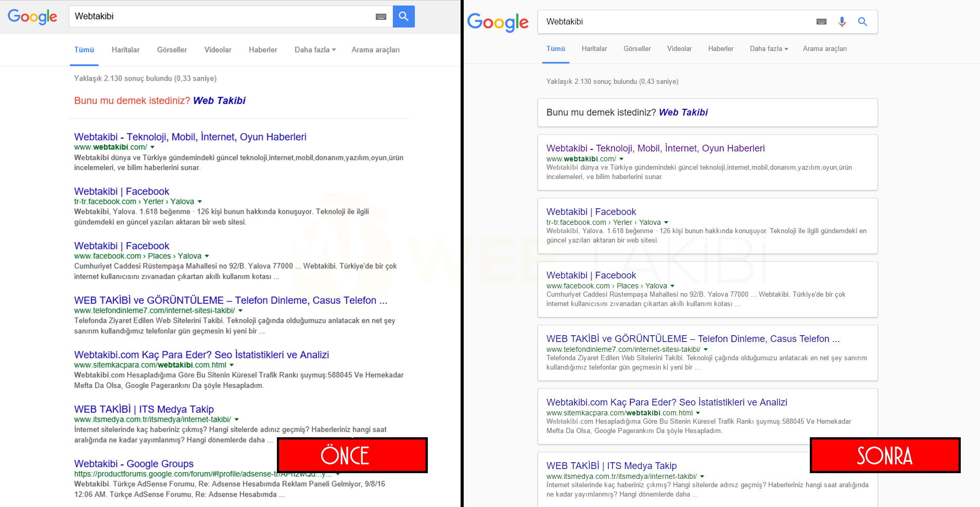Click the keyboard icon in the right search bar
The image size is (980, 507).
[821, 21]
